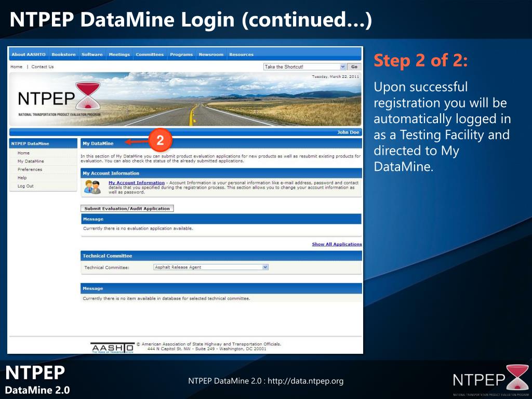Open the Newsroom menu
The height and width of the screenshot is (399, 532).
(x=211, y=54)
